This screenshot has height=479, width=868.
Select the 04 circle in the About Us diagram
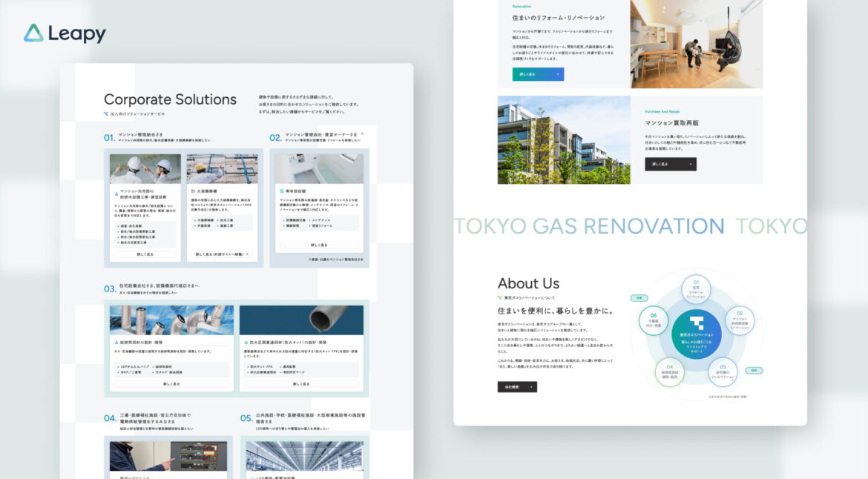(x=669, y=371)
